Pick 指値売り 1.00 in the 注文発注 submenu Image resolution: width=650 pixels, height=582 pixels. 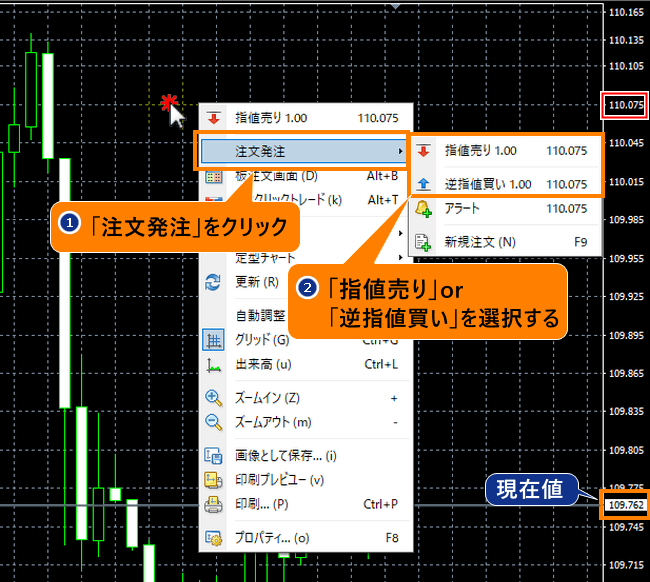click(x=505, y=150)
